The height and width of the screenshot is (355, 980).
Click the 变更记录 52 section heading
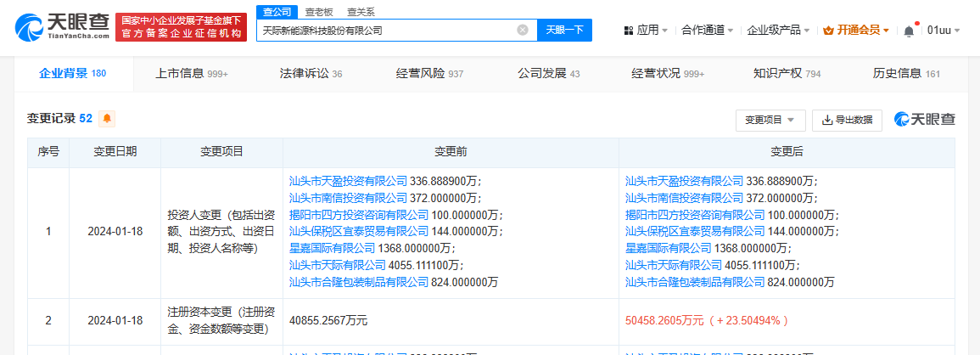coord(60,118)
